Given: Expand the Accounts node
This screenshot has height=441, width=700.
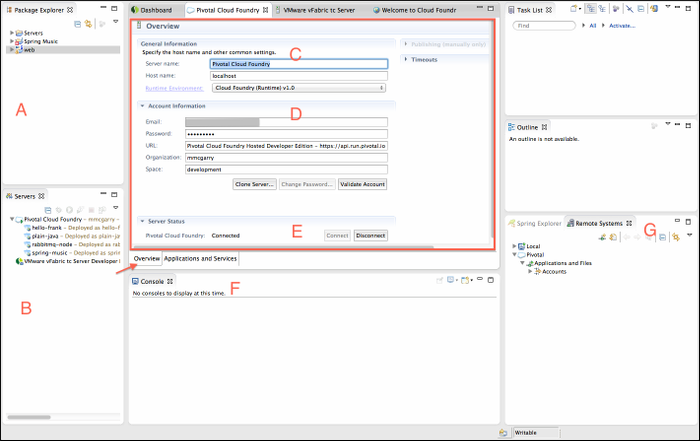Looking at the screenshot, I should [x=530, y=271].
